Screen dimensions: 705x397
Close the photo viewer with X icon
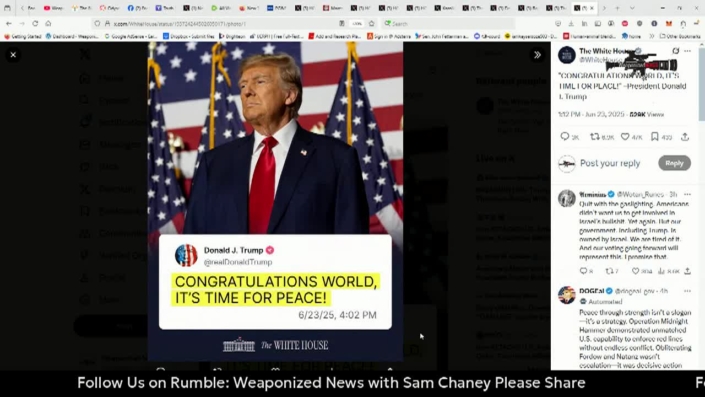coord(13,55)
